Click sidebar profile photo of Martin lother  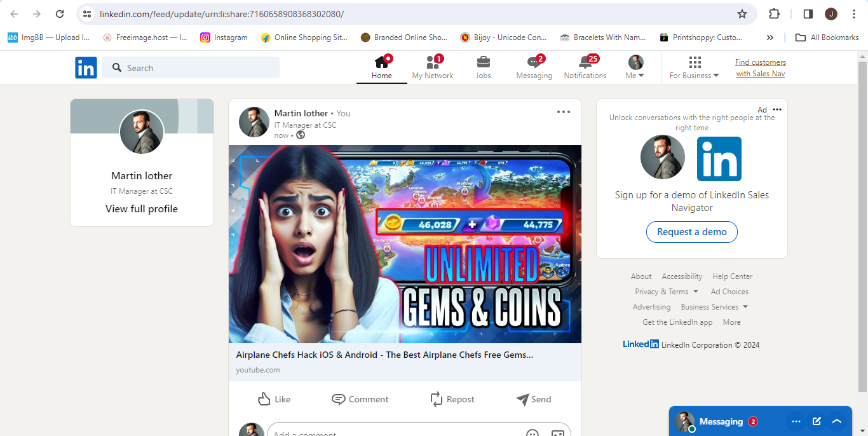click(x=142, y=132)
